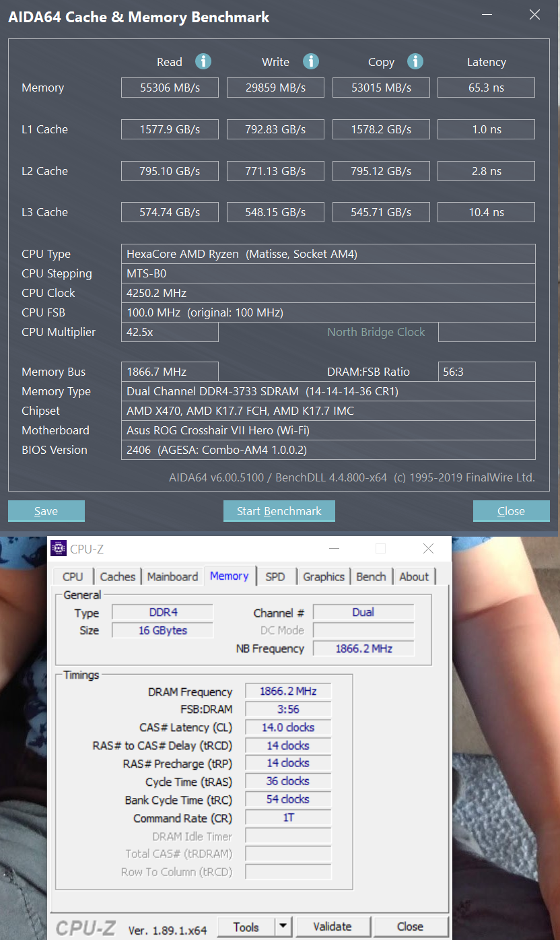Click the Validate button
560x940 pixels.
332,927
